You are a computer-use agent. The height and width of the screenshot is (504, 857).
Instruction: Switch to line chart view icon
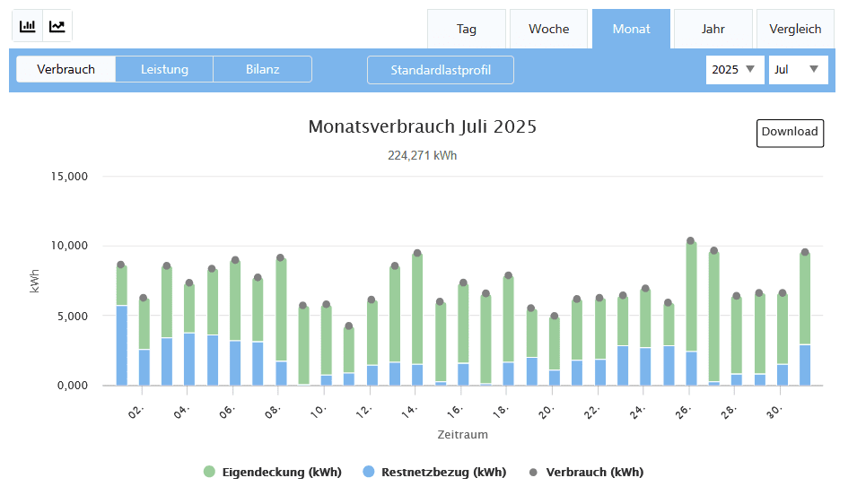pyautogui.click(x=57, y=26)
